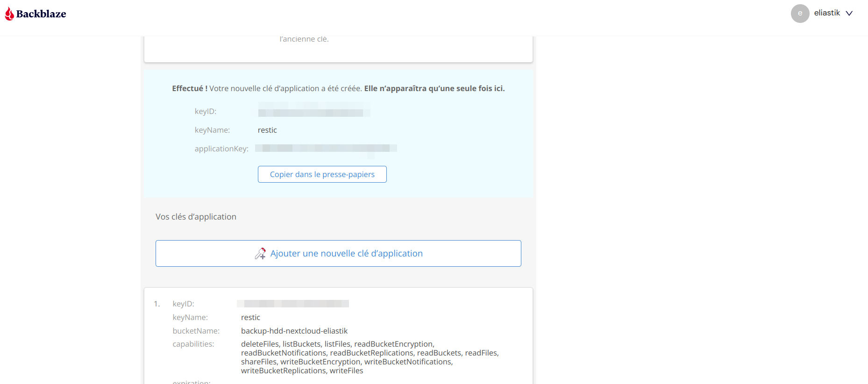Screen dimensions: 868x384
Task: Click the eliastik username in header
Action: point(827,13)
